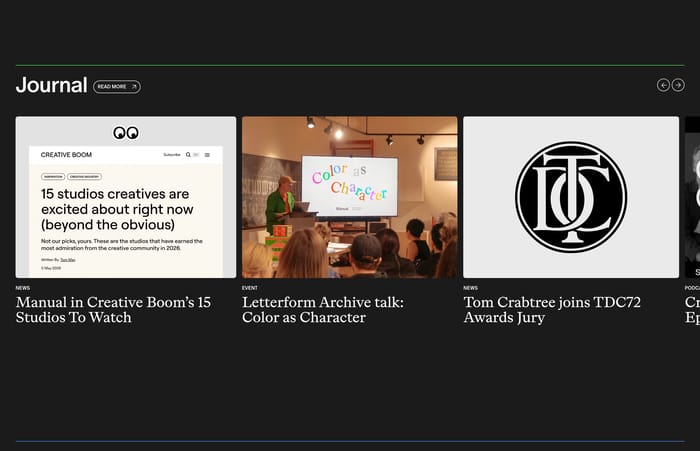
Task: Click the Read More button beside Journal
Action: [x=117, y=87]
